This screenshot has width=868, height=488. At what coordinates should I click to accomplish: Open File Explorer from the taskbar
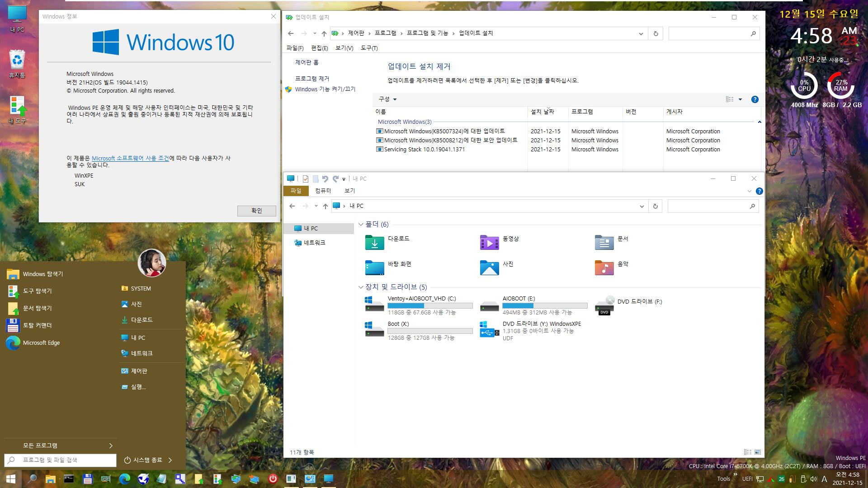click(x=50, y=479)
